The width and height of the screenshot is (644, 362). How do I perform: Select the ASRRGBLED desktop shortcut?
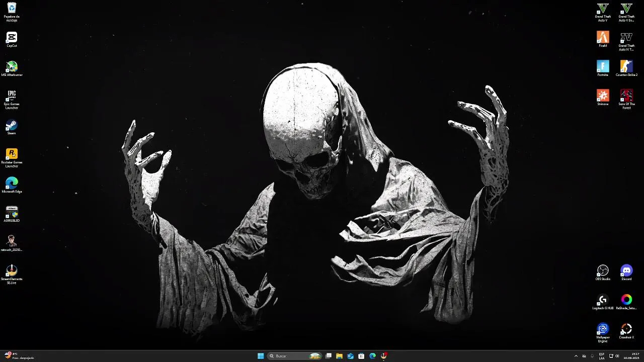[x=12, y=215]
